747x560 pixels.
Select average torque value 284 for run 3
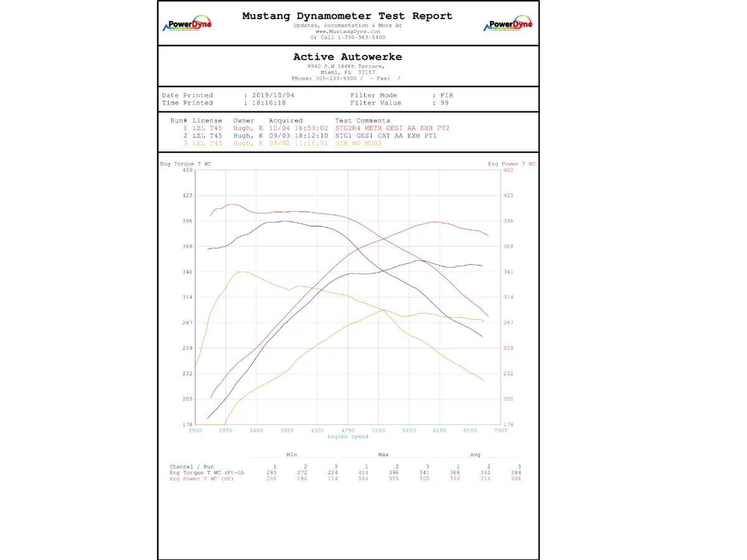516,473
